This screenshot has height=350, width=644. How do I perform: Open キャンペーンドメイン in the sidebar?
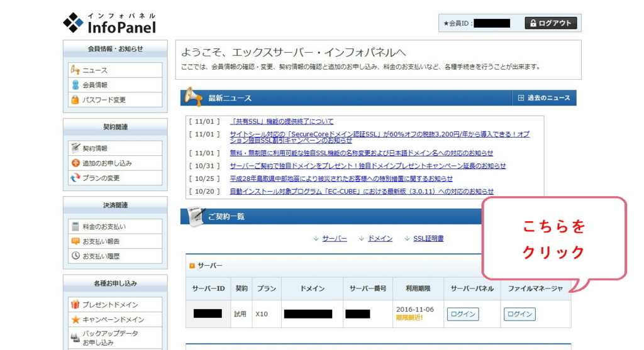116,319
